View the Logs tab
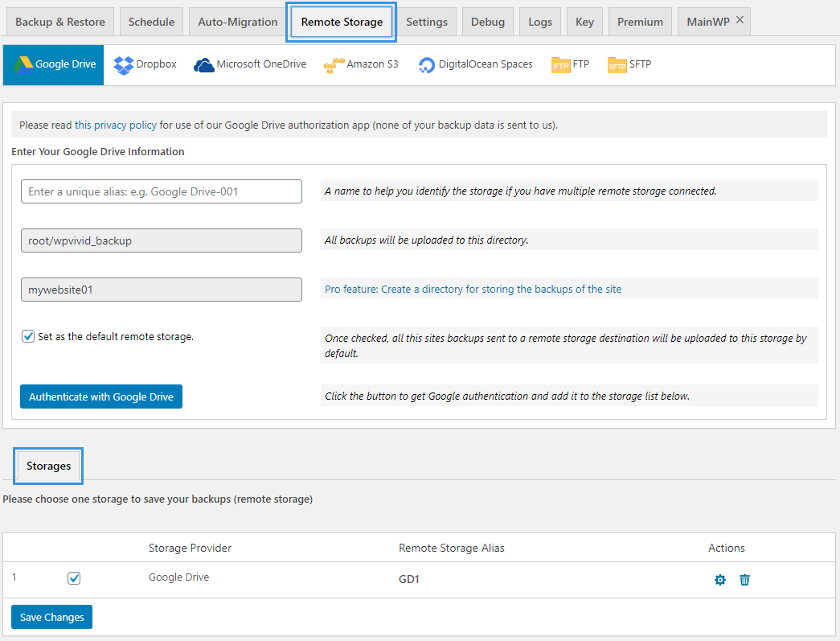 (540, 22)
